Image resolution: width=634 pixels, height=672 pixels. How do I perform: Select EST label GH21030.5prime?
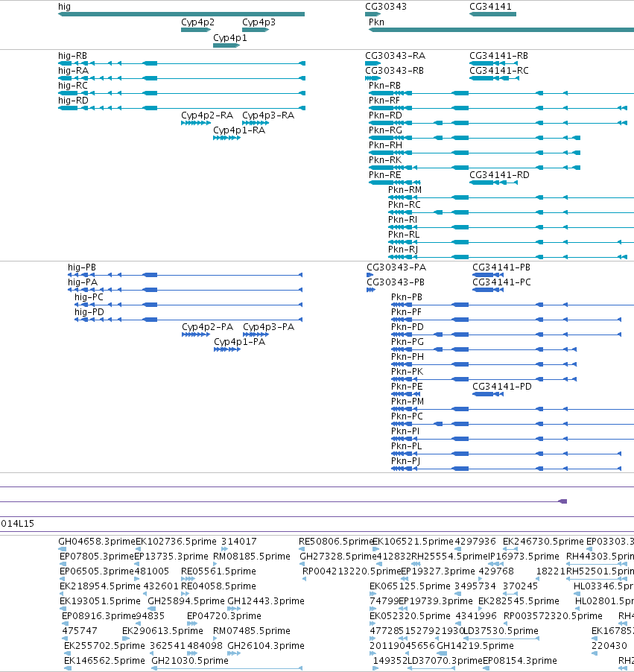coord(190,661)
